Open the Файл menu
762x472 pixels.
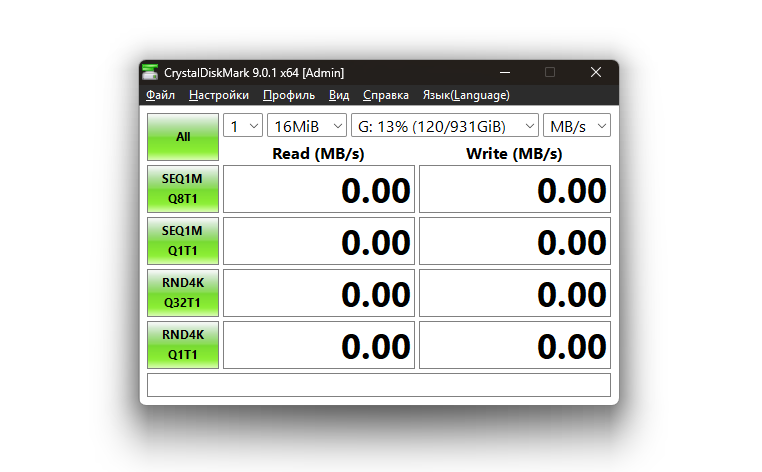pyautogui.click(x=160, y=95)
